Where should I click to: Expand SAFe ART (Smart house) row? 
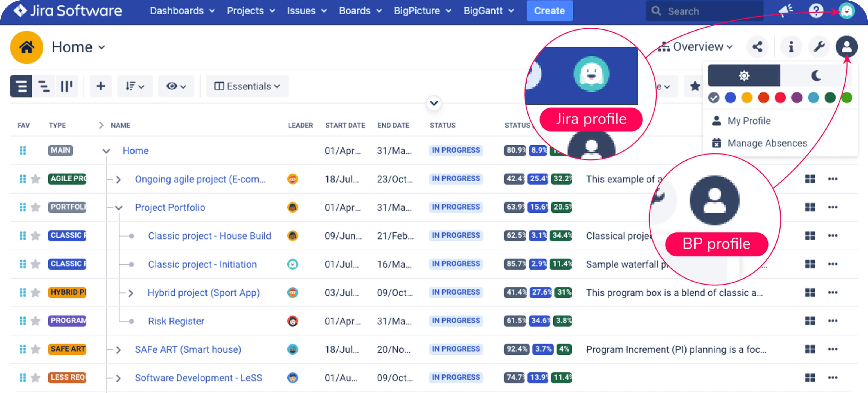coord(118,350)
